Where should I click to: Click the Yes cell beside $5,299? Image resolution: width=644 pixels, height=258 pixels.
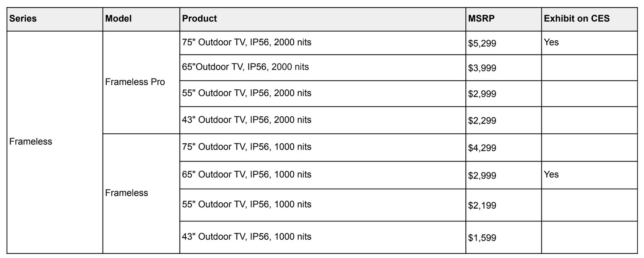pos(551,42)
